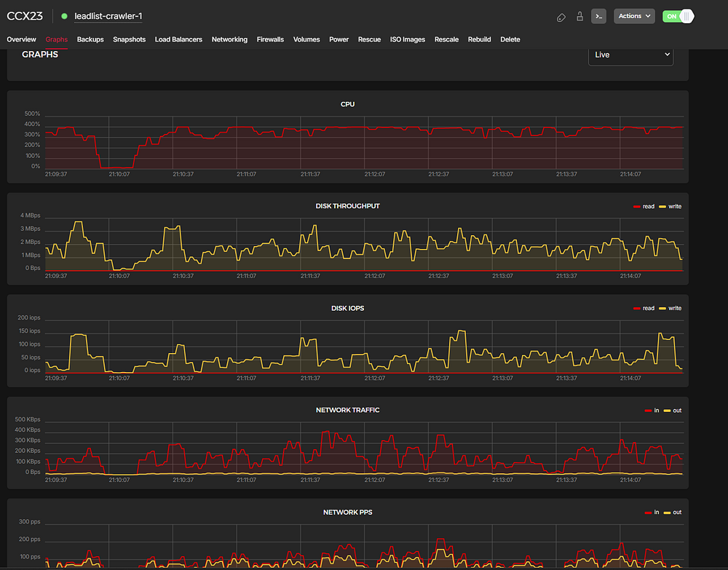The width and height of the screenshot is (728, 570).
Task: Click the green server status dot
Action: (64, 16)
